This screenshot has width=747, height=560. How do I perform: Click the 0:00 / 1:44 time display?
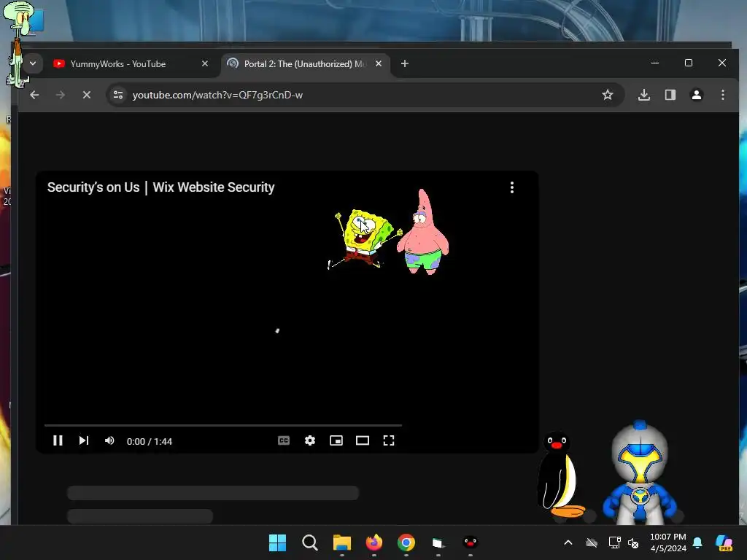tap(149, 441)
